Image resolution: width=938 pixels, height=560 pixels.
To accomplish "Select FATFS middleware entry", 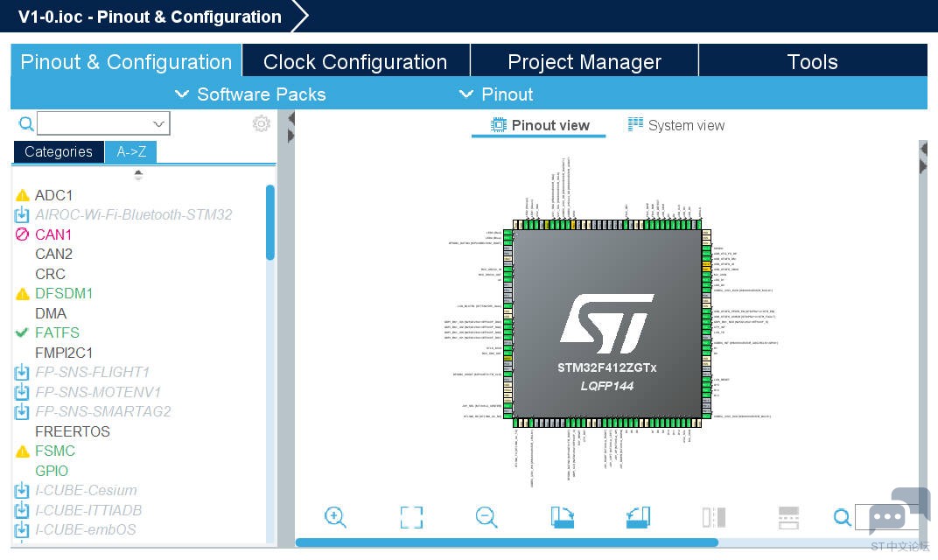I will pos(57,332).
